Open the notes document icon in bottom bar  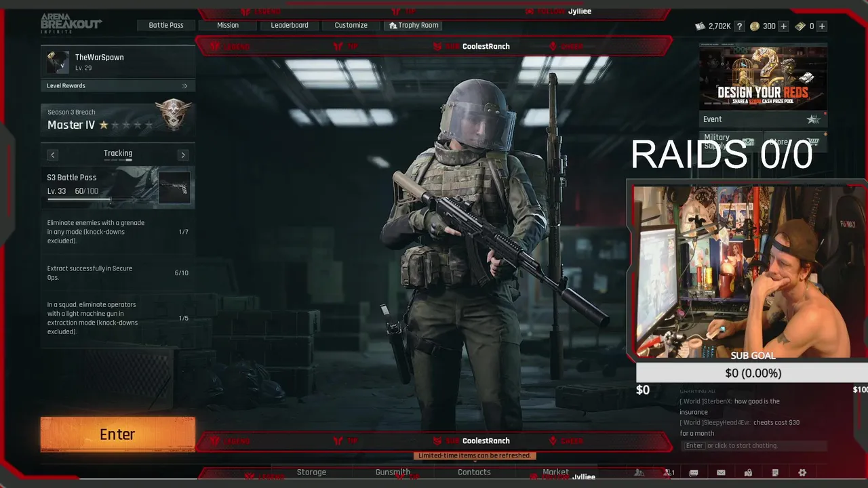[775, 472]
